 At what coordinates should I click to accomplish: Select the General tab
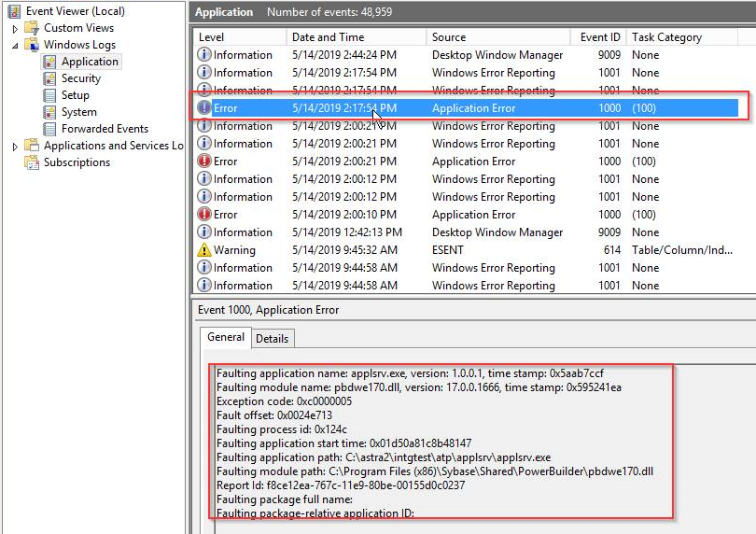point(225,337)
